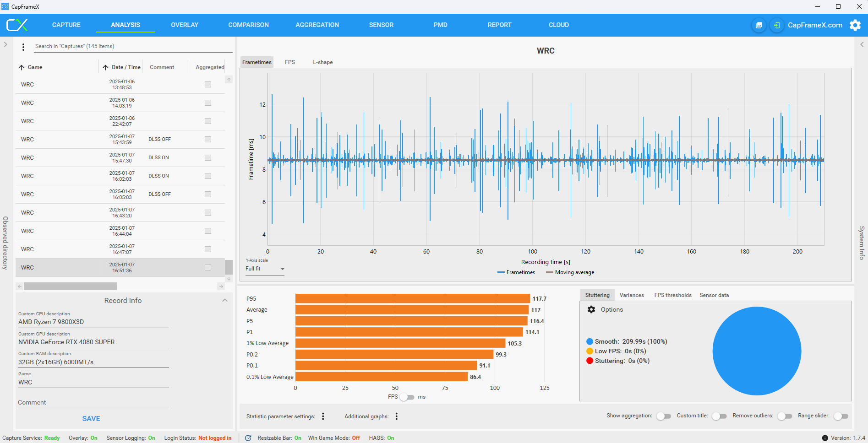Click the screenshot gallery icon in header
The image size is (868, 443).
759,25
